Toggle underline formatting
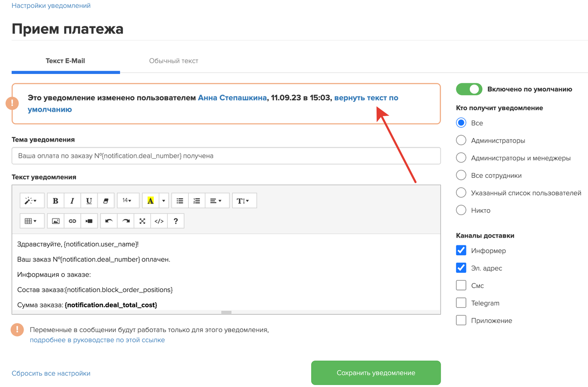The height and width of the screenshot is (387, 588). pos(89,200)
